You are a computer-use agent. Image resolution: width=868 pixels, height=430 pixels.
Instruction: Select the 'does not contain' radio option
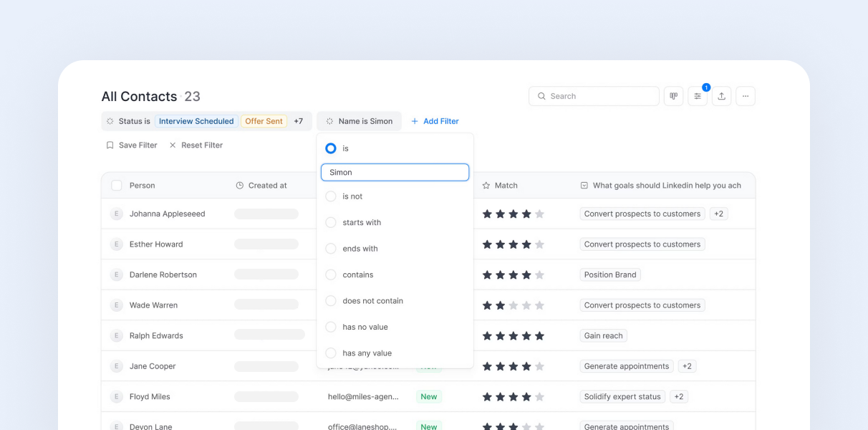[x=331, y=301]
